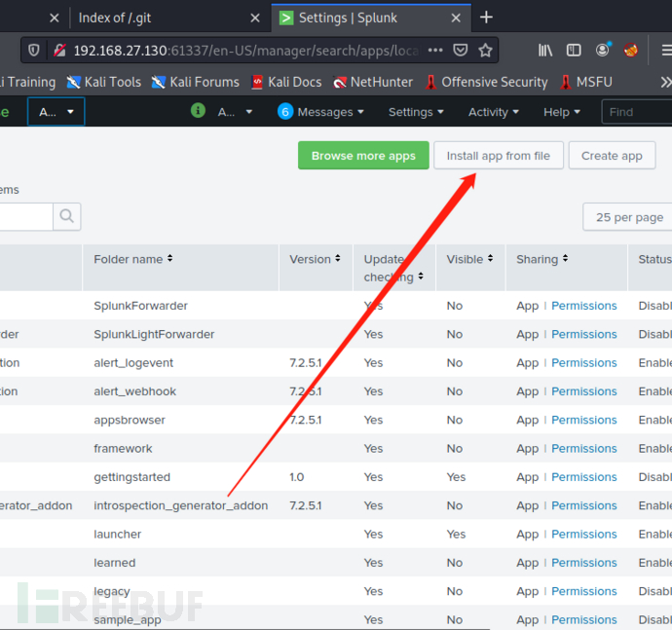The image size is (672, 630).
Task: Open Permissions for introspection_generator_addon
Action: click(583, 505)
